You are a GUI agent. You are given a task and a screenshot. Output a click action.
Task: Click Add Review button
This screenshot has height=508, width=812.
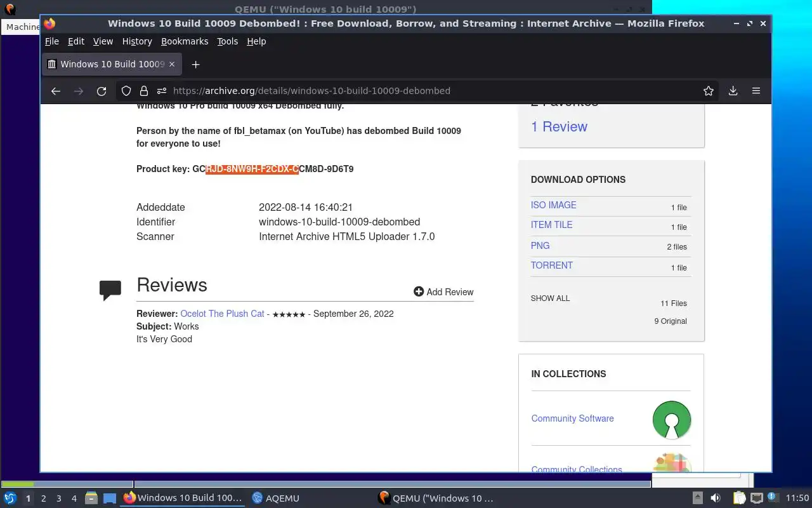443,291
